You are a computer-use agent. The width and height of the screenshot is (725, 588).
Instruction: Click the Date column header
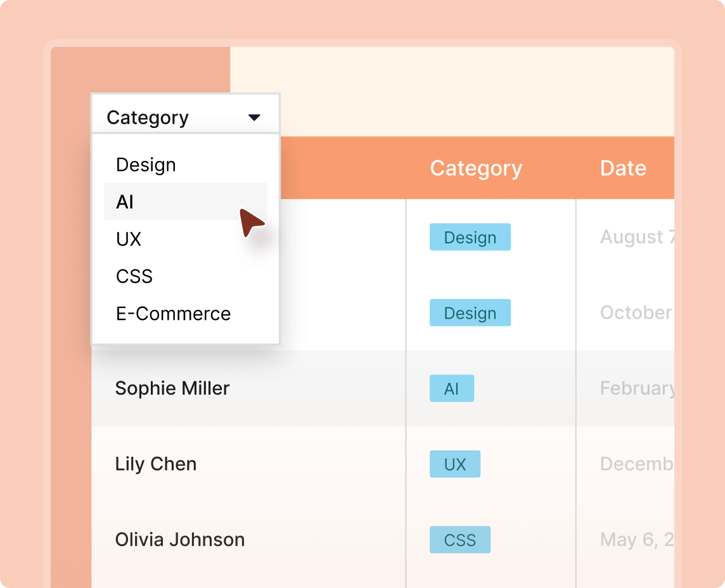(623, 169)
